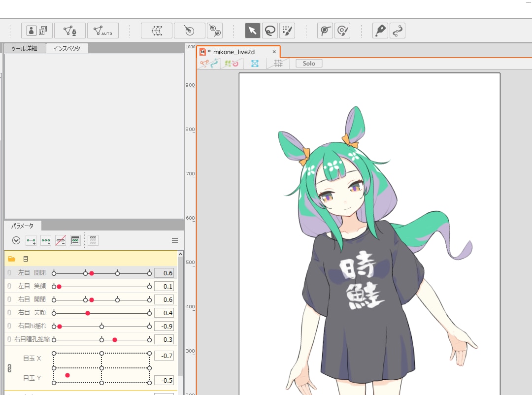The image size is (532, 395).
Task: Click the 左目 笑顔 slider track
Action: [x=101, y=287]
